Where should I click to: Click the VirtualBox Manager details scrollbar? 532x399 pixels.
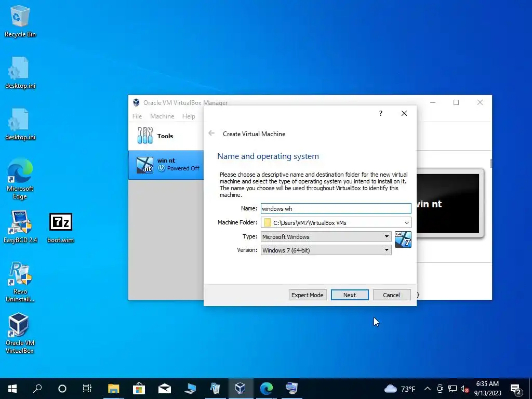tap(490, 163)
